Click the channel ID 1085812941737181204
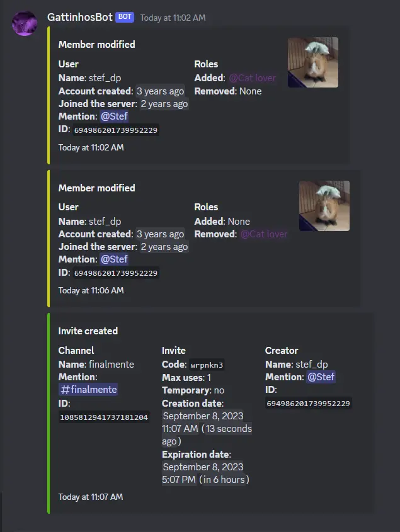The width and height of the screenshot is (400, 532). [x=104, y=417]
